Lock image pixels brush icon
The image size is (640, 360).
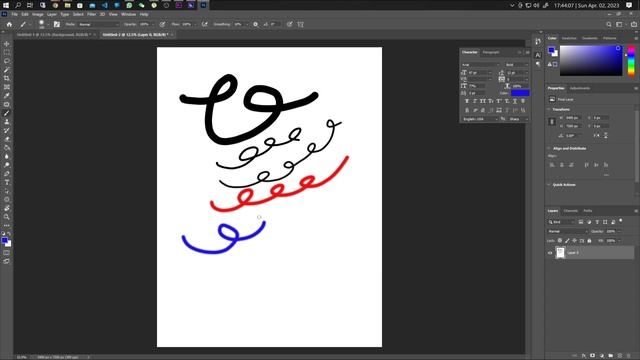[x=567, y=241]
